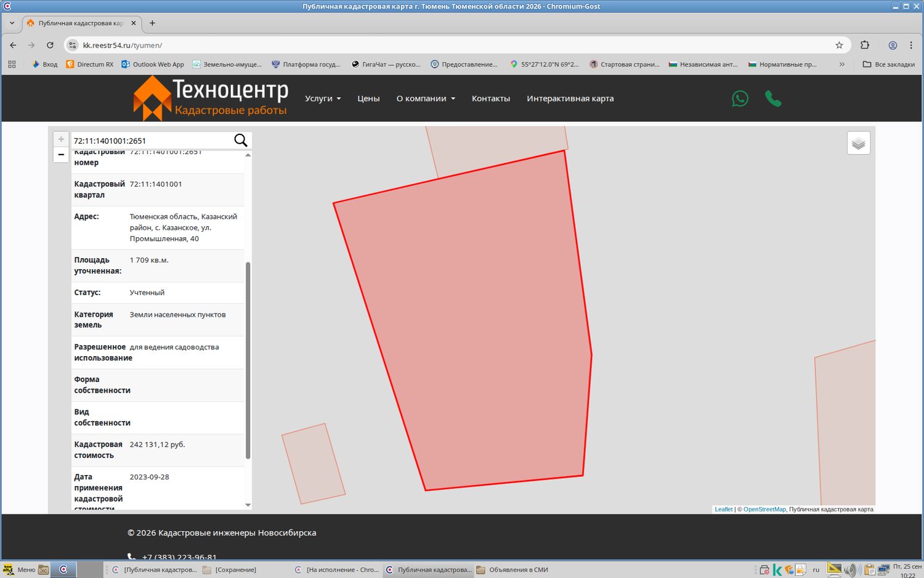
Task: Open the Меню button in taskbar
Action: point(20,569)
